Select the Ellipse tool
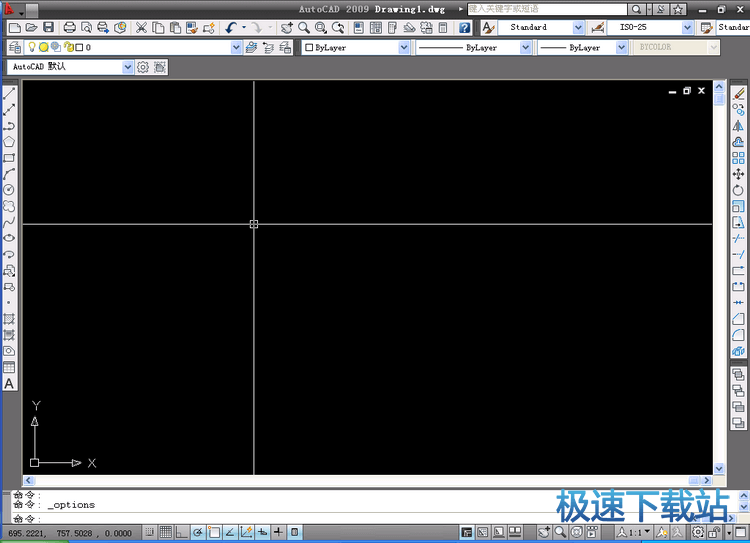This screenshot has width=750, height=543. 9,238
